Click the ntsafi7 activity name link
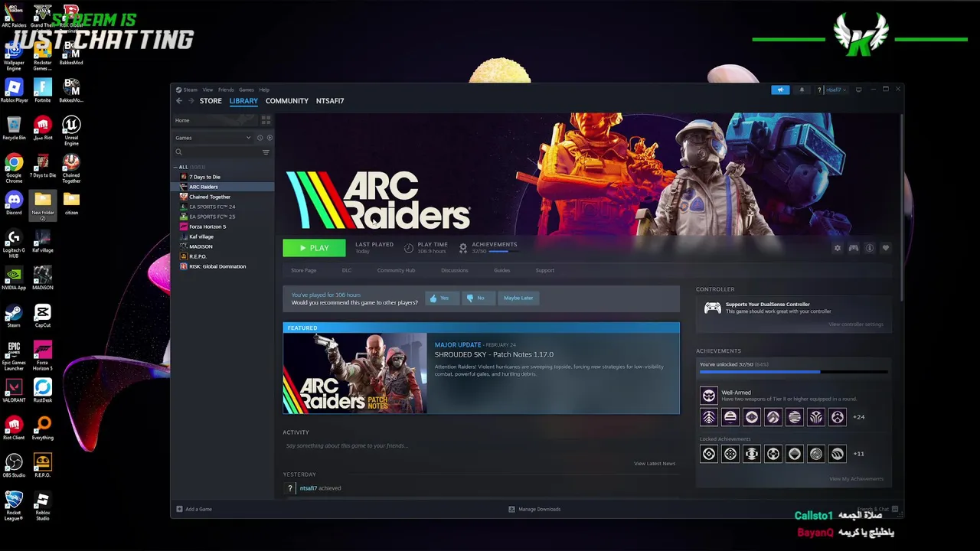The height and width of the screenshot is (551, 980). pyautogui.click(x=309, y=488)
